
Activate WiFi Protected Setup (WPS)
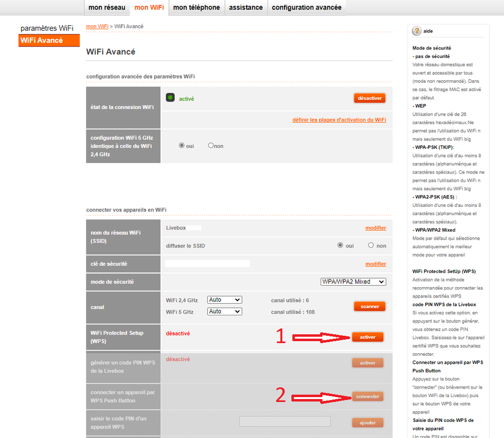click(x=367, y=337)
